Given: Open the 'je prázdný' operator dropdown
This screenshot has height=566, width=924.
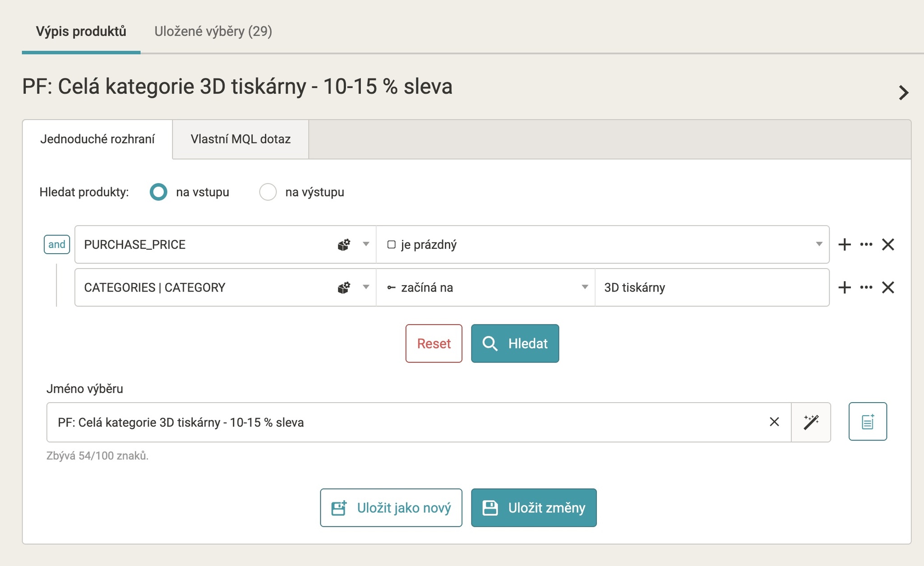Looking at the screenshot, I should tap(603, 245).
